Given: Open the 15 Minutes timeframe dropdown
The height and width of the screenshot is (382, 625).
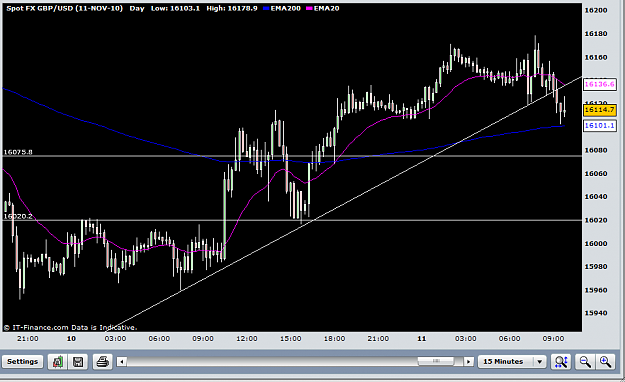Looking at the screenshot, I should 512,362.
